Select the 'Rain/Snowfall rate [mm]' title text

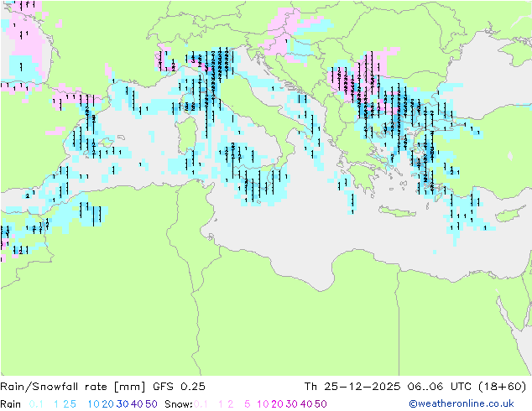(x=73, y=387)
